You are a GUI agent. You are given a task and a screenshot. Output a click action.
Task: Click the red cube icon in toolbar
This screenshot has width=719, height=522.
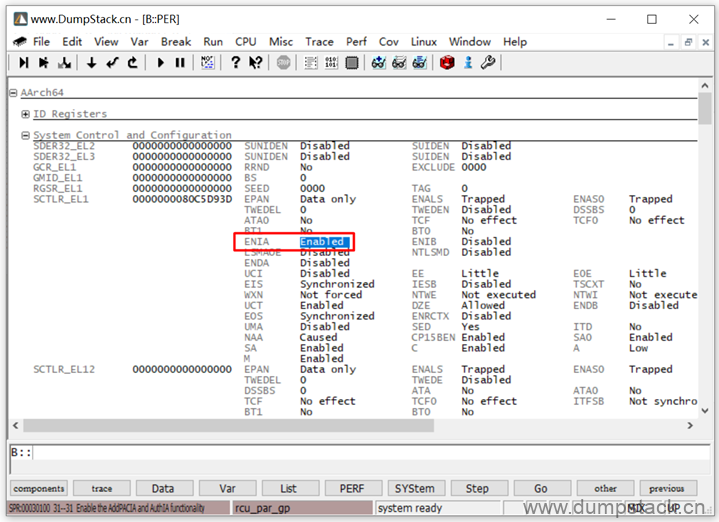click(446, 62)
